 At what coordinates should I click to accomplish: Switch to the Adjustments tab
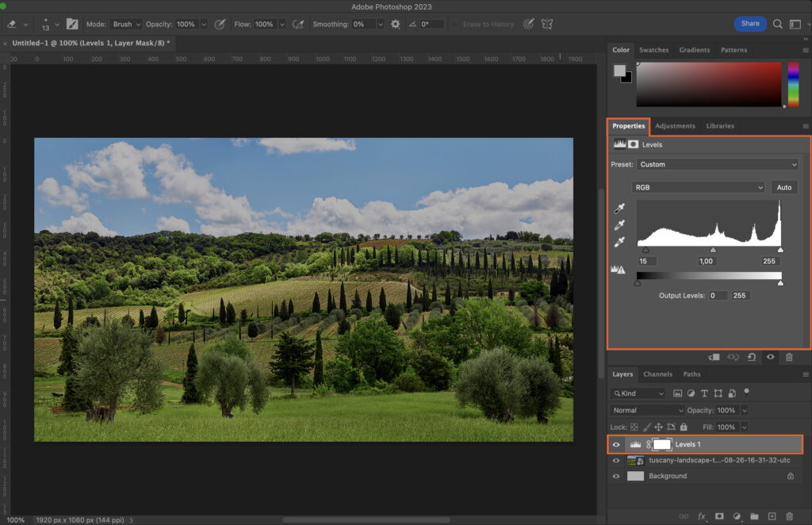675,125
